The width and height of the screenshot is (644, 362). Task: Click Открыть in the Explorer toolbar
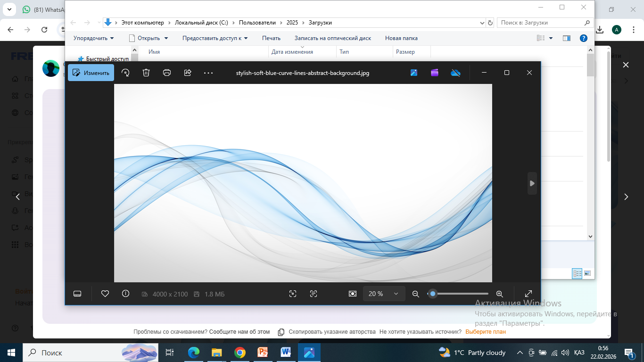coord(149,38)
